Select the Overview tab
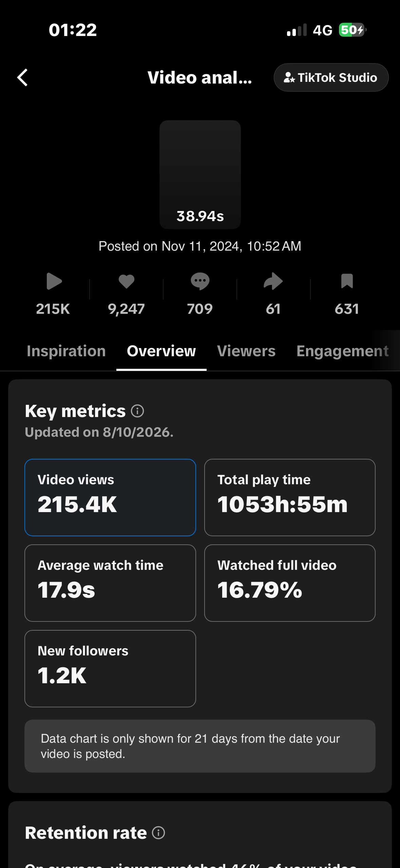 [161, 351]
